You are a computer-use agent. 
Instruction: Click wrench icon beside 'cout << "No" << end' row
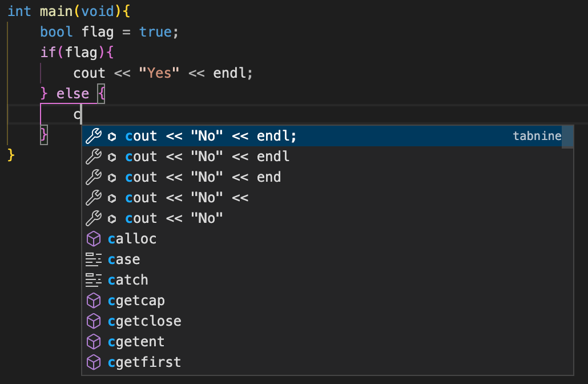point(94,178)
